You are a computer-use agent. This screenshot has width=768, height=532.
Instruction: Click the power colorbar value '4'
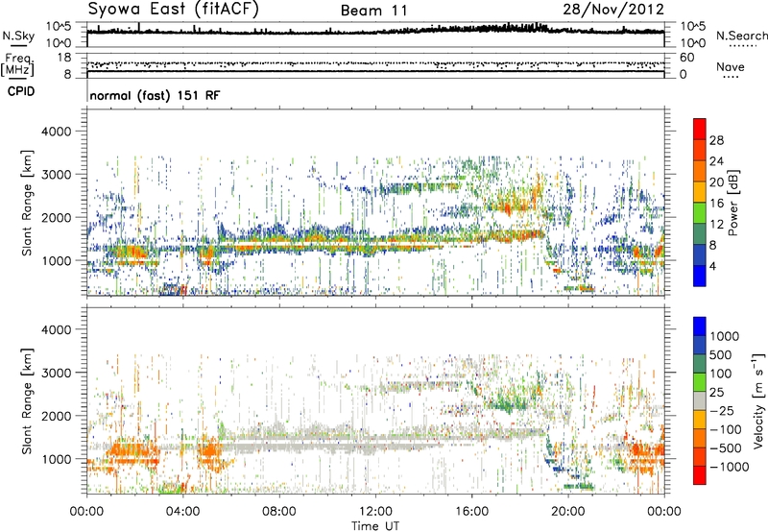coord(712,266)
